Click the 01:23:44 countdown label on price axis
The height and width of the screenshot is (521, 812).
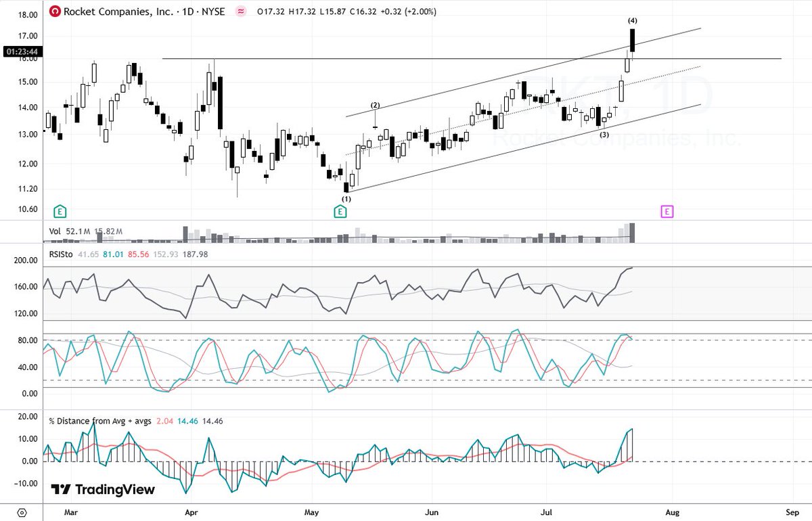(x=21, y=51)
